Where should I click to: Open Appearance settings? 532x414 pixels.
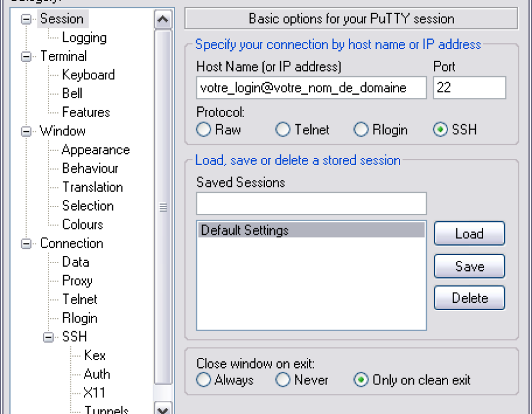[95, 150]
